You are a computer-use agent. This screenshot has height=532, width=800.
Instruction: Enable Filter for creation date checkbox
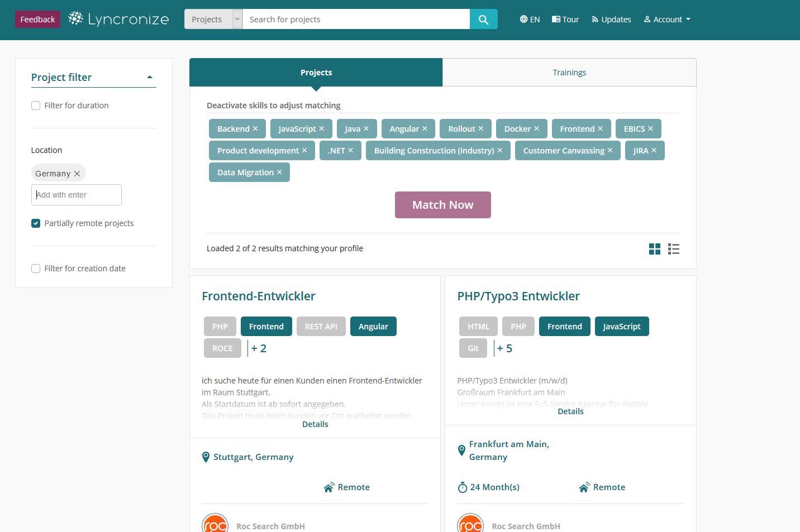pyautogui.click(x=36, y=269)
